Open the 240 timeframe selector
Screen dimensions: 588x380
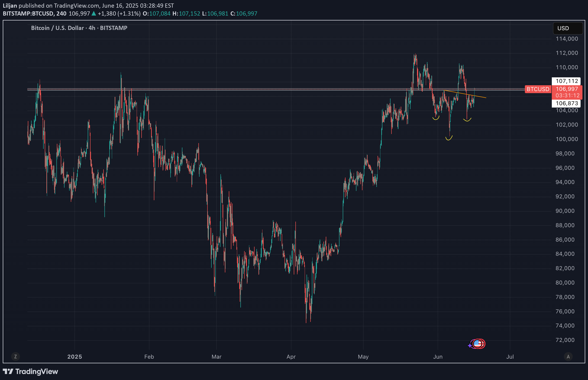(x=61, y=14)
